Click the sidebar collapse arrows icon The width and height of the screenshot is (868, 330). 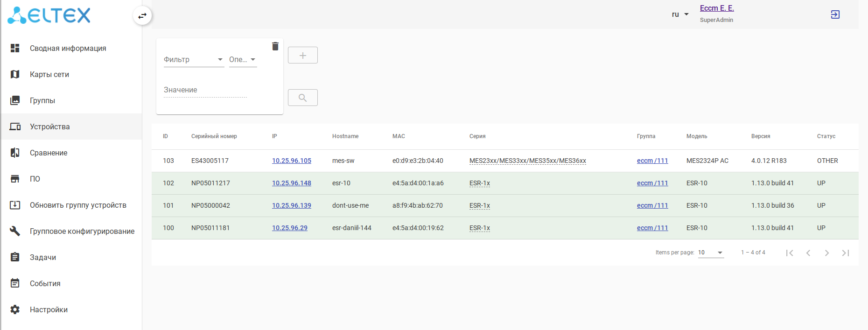point(142,16)
